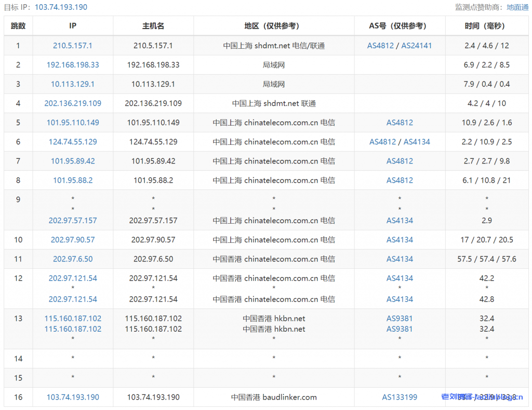Open the 地面通 sponsor link
Image resolution: width=532 pixels, height=410 pixels.
[x=517, y=7]
